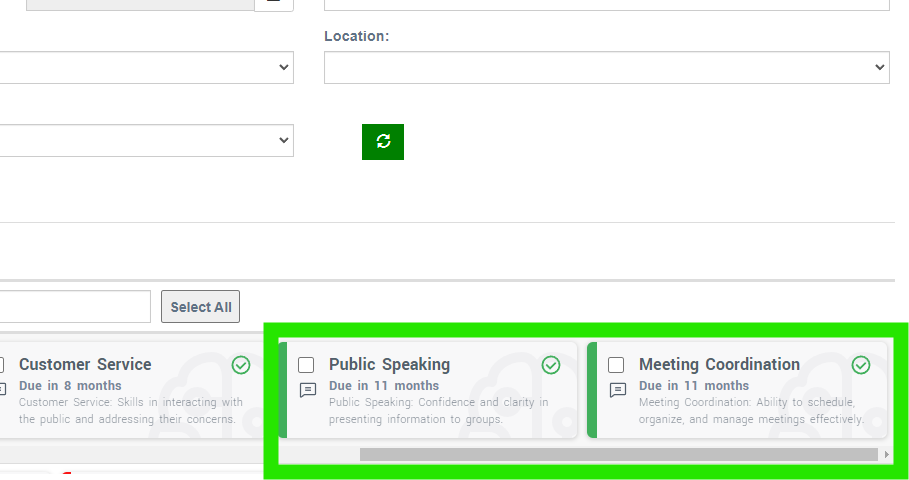909x480 pixels.
Task: Select the Public Speaking card title
Action: 390,364
